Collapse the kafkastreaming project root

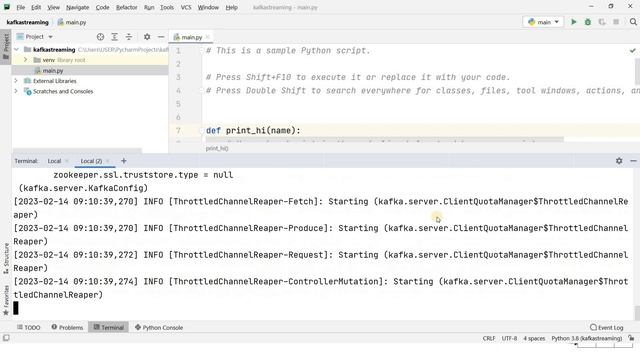pyautogui.click(x=16, y=50)
